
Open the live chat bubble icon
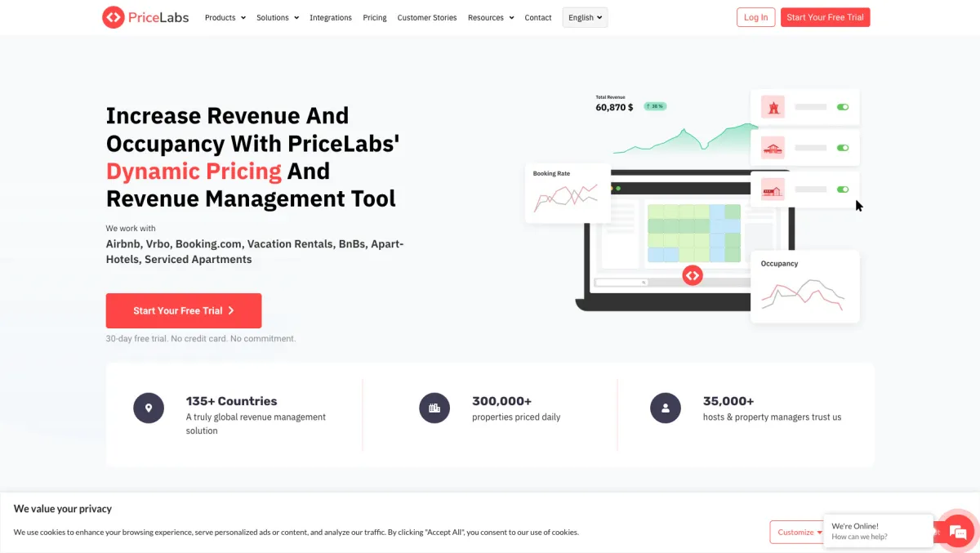(x=957, y=530)
